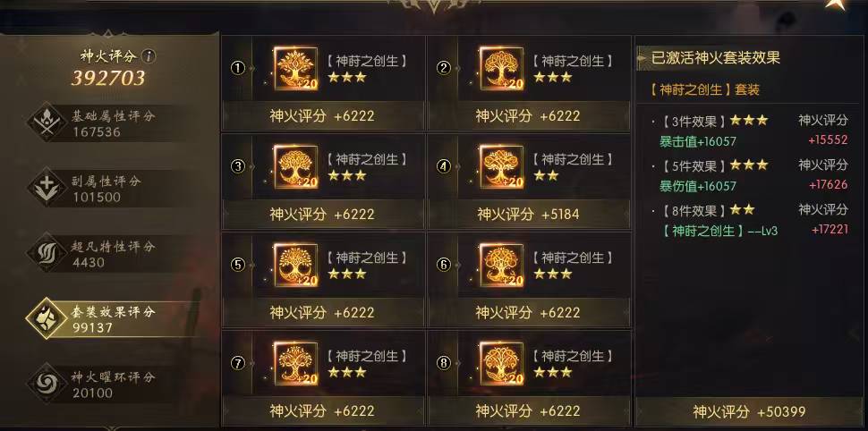Select slot 8 golden tree icon
The image size is (868, 431).
(x=501, y=364)
